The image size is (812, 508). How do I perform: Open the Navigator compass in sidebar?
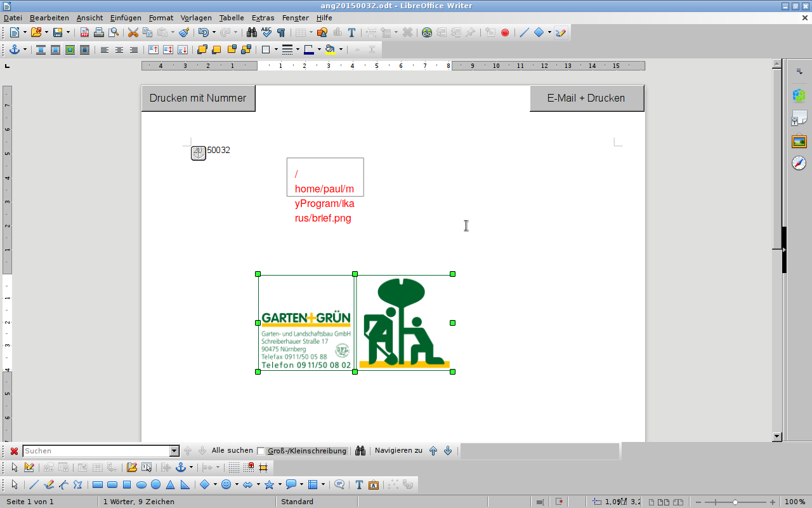(799, 163)
